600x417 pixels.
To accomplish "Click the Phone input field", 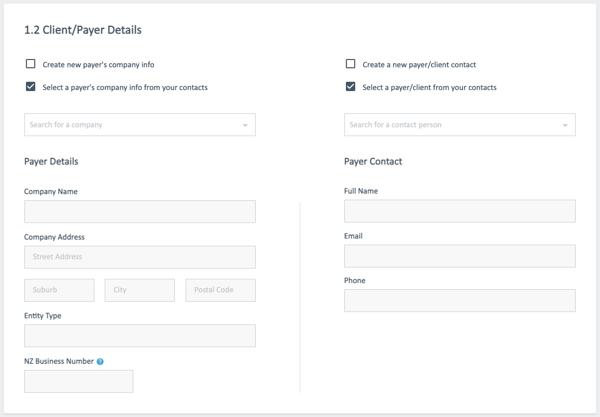I will point(460,301).
